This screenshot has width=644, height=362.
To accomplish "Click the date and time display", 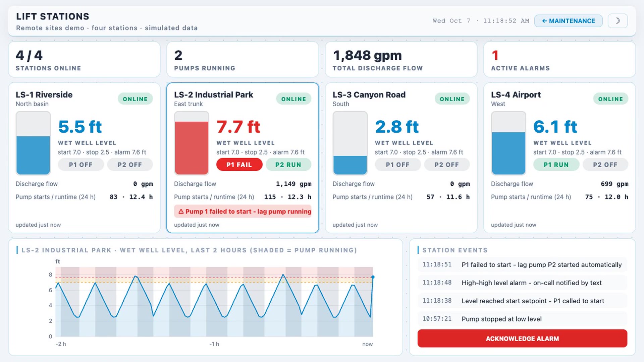I will tap(481, 21).
